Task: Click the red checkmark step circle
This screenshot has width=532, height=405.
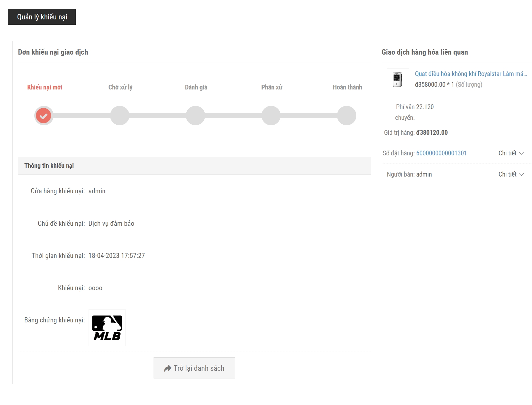Action: [x=44, y=116]
